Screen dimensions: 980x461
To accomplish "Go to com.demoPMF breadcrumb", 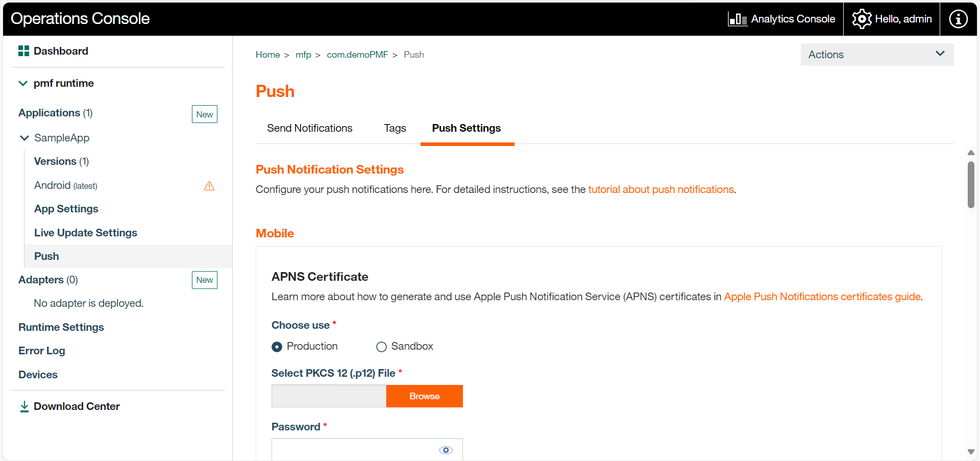I will (x=357, y=55).
